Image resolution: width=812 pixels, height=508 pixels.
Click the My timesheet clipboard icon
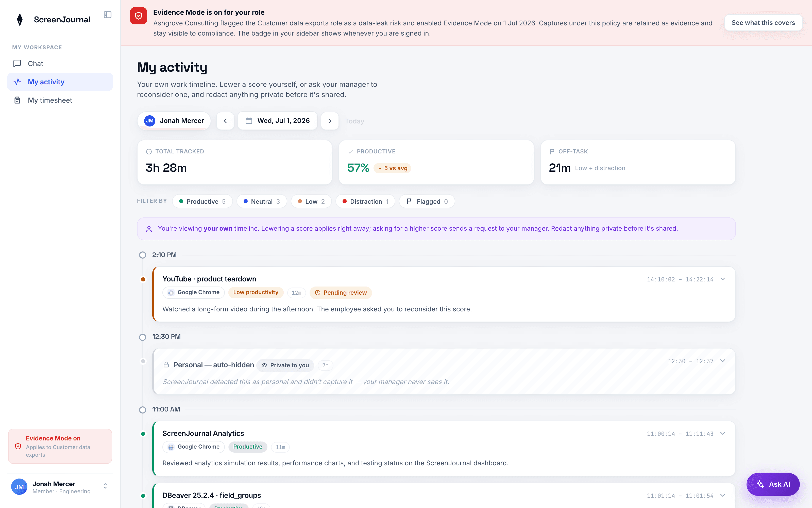coord(17,100)
